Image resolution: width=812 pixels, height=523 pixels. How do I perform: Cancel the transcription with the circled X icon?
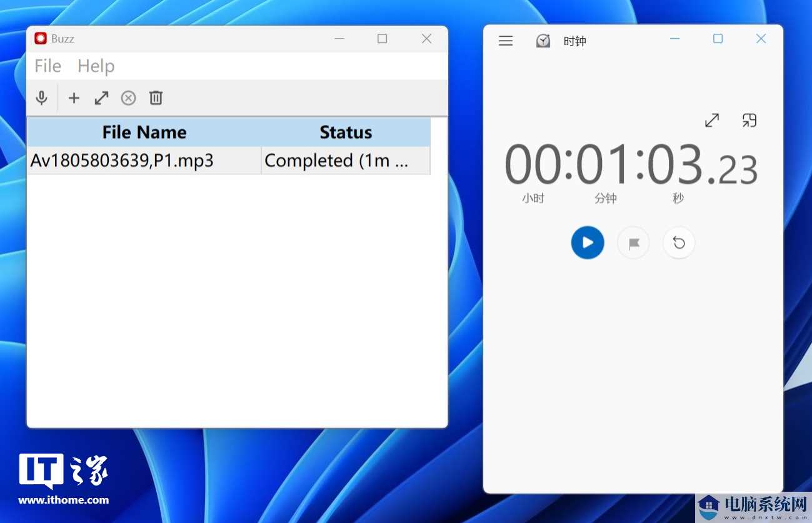click(x=128, y=98)
